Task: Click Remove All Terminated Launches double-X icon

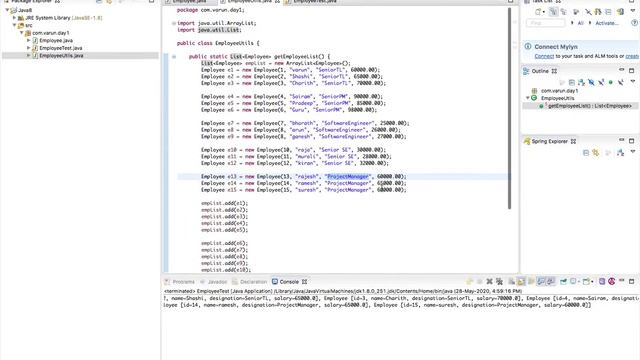Action: click(x=499, y=281)
